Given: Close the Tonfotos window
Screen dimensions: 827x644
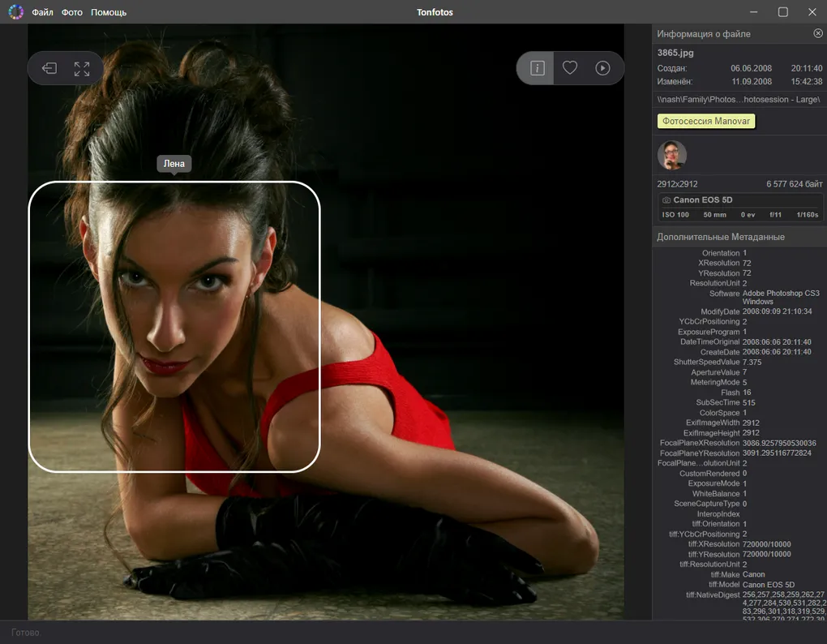Looking at the screenshot, I should coord(812,11).
